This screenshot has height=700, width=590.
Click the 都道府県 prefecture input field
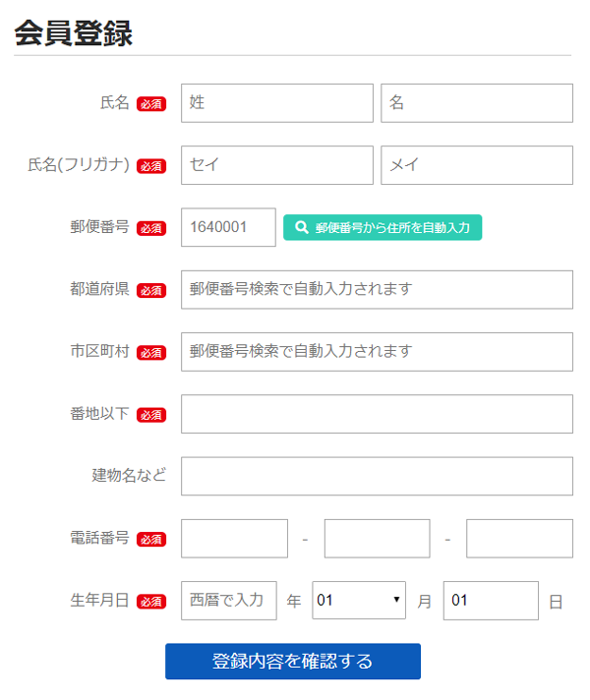tap(377, 289)
